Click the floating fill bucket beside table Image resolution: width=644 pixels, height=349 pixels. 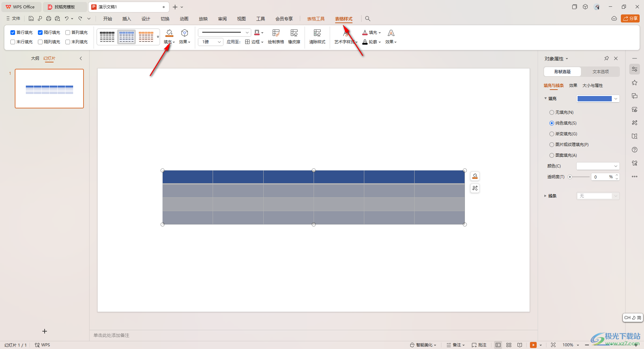click(475, 176)
